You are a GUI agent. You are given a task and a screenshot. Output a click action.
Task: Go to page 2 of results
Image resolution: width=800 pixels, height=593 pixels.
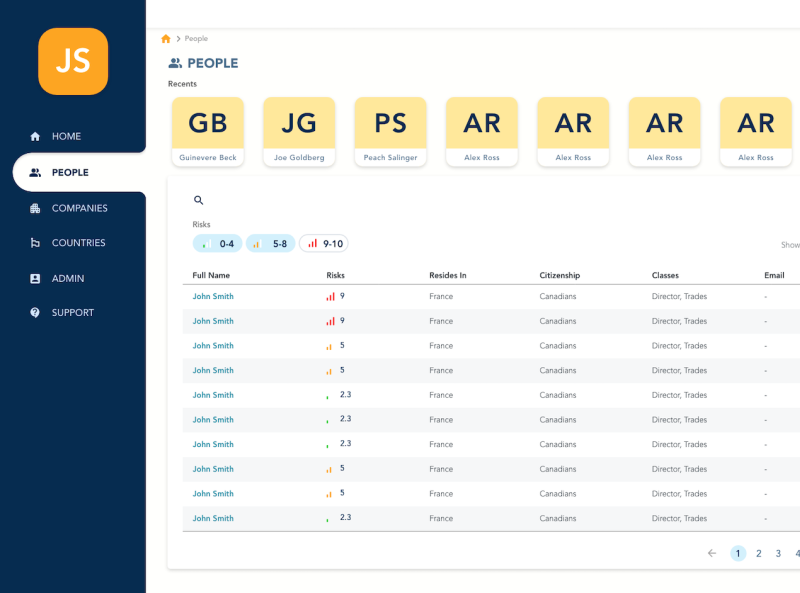pyautogui.click(x=759, y=553)
